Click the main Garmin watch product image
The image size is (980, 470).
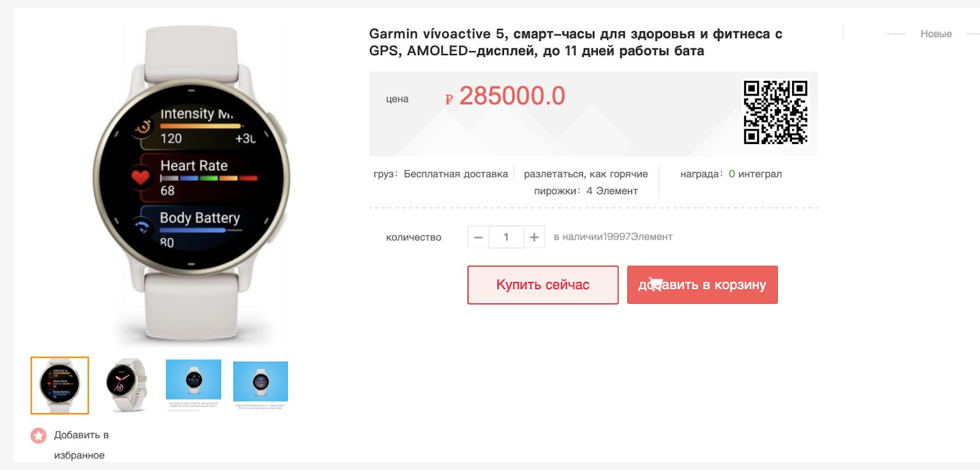pyautogui.click(x=191, y=184)
